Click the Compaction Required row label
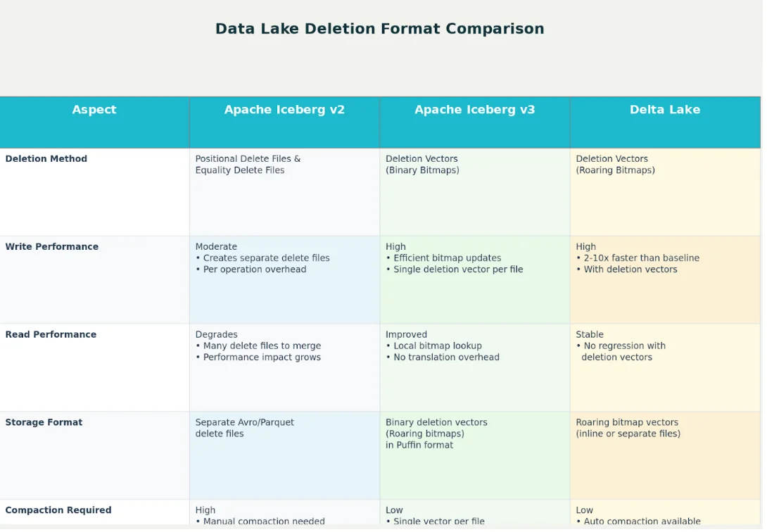The height and width of the screenshot is (532, 767). coord(58,511)
